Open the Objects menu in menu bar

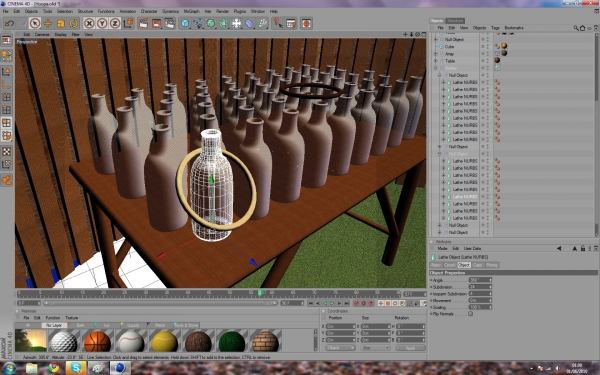[31, 11]
